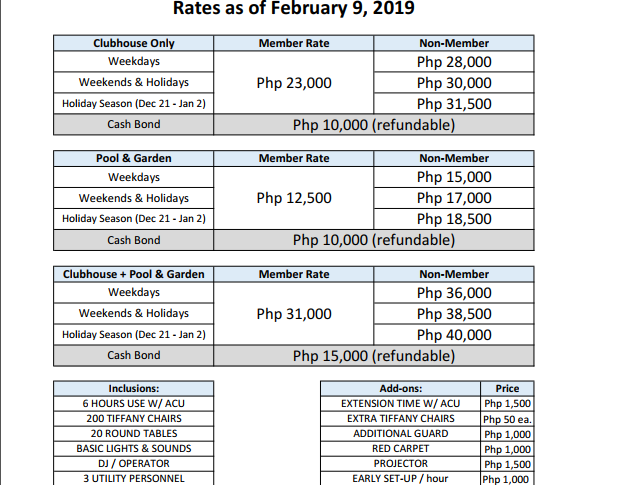Click the "Add-ons:" table header

pos(400,388)
